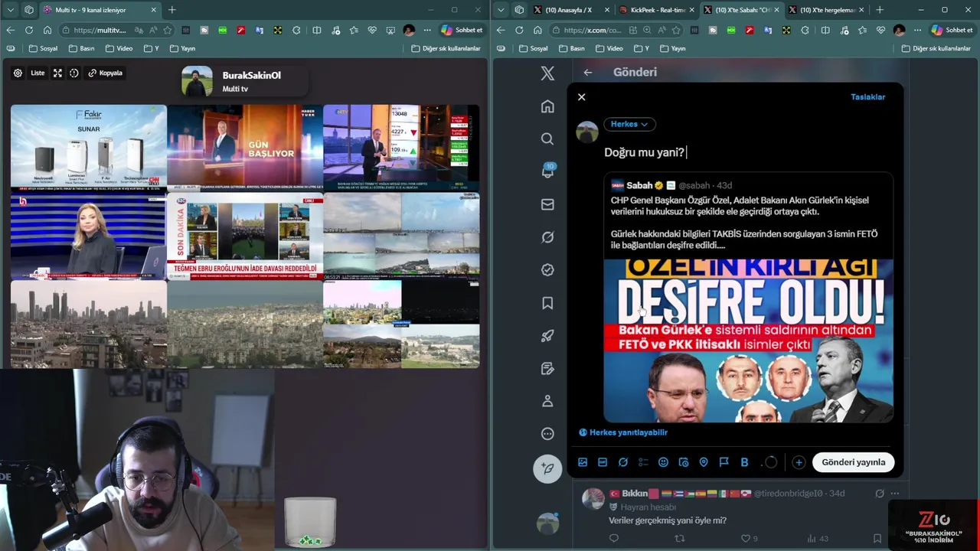The image size is (980, 551).
Task: Select Multi tv - 9 kanal izleniyor tab
Action: (x=100, y=10)
